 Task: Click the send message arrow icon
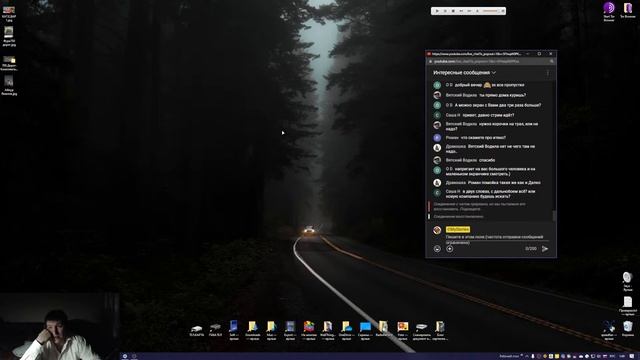click(545, 249)
